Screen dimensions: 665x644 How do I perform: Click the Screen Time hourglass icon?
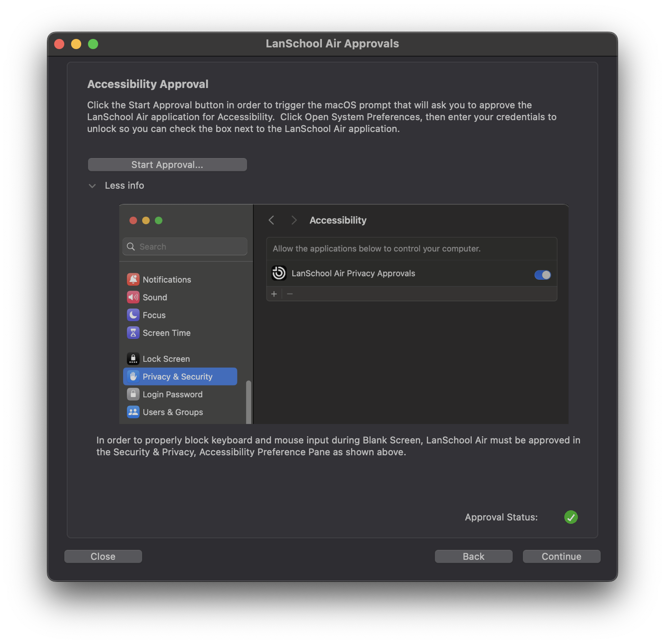coord(133,333)
